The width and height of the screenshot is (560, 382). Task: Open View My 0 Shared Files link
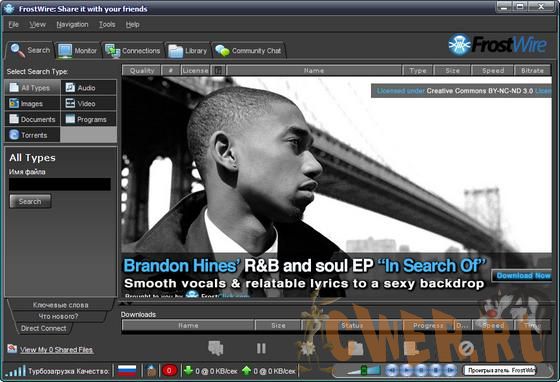click(x=56, y=350)
